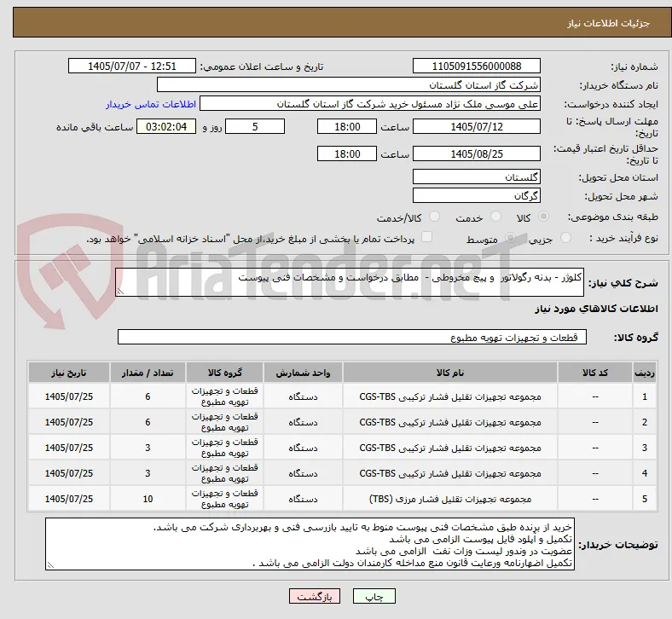Viewport: 672px width, 619px height.
Task: Click the تاریخ نیاز column header
Action: coord(69,373)
